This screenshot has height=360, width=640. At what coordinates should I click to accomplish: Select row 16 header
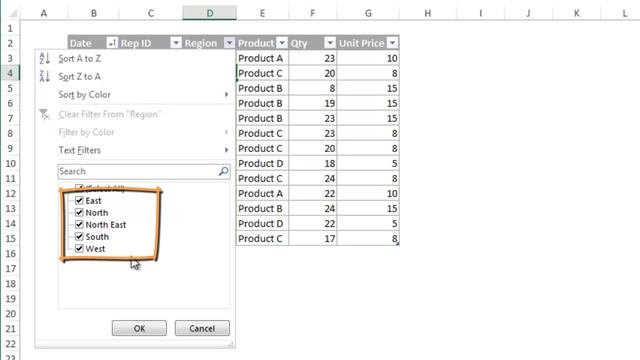pyautogui.click(x=10, y=253)
